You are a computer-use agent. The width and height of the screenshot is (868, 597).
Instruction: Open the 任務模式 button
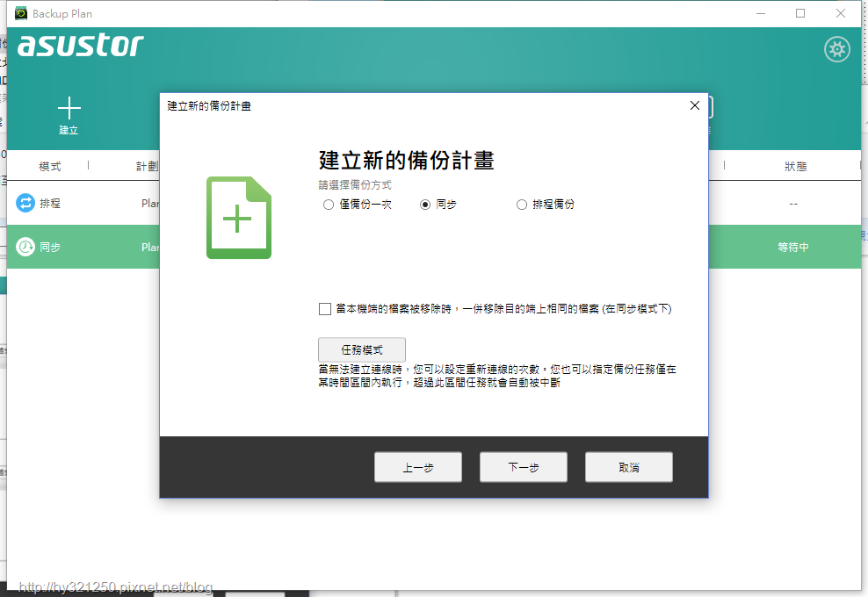click(362, 349)
